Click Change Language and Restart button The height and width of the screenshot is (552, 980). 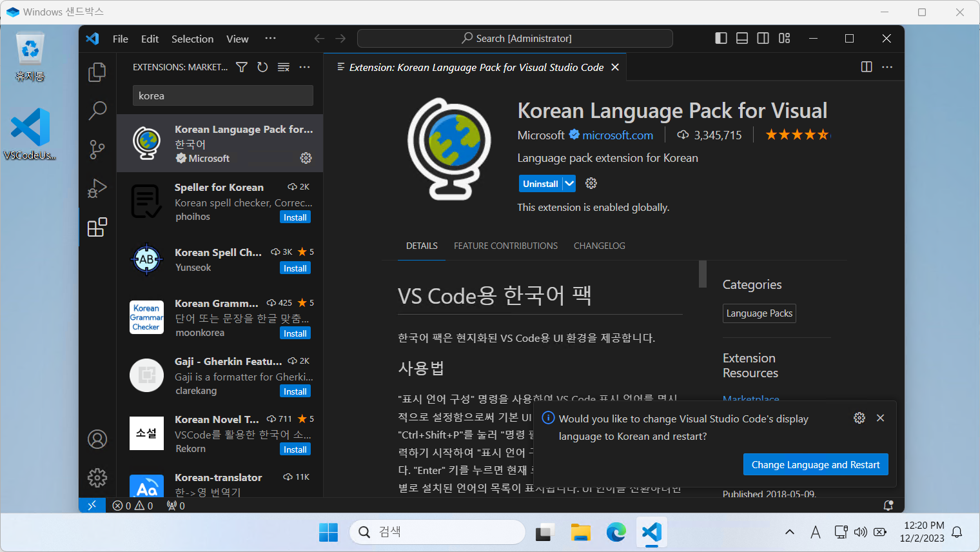816,464
